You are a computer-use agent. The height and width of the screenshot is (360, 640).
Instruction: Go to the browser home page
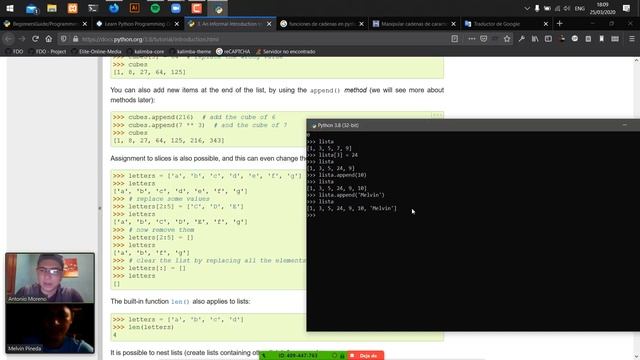click(49, 39)
